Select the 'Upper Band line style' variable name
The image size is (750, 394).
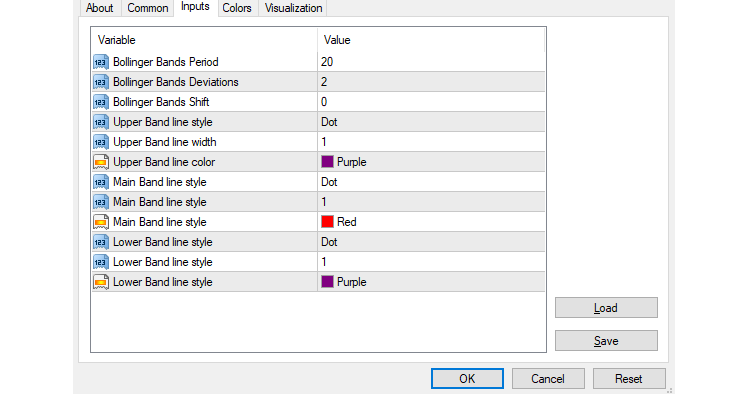point(163,122)
